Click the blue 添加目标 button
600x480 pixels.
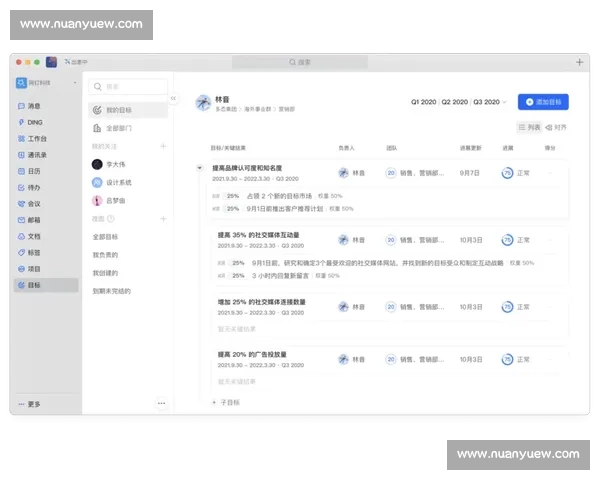543,102
